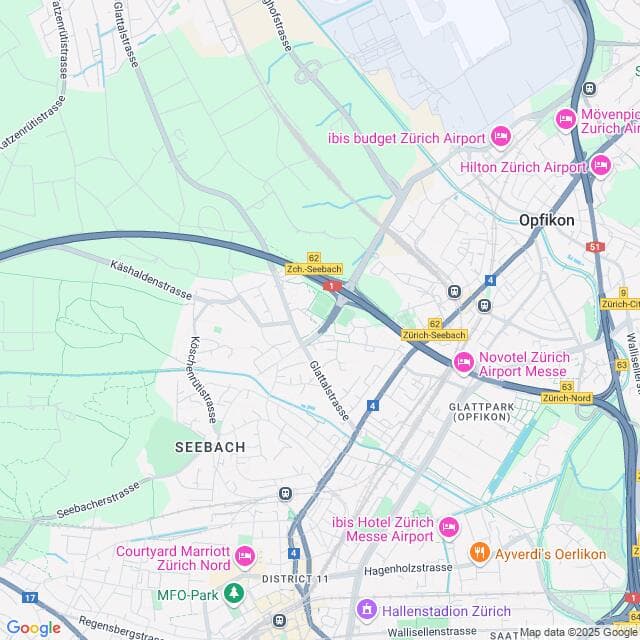This screenshot has height=640, width=640.
Task: Select the red route 51 shield
Action: [595, 247]
